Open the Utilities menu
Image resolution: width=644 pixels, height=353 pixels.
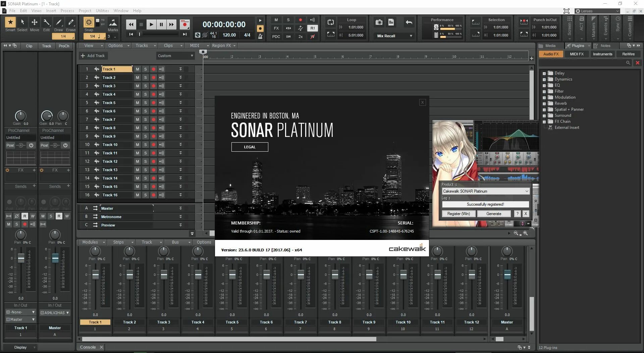pyautogui.click(x=102, y=11)
